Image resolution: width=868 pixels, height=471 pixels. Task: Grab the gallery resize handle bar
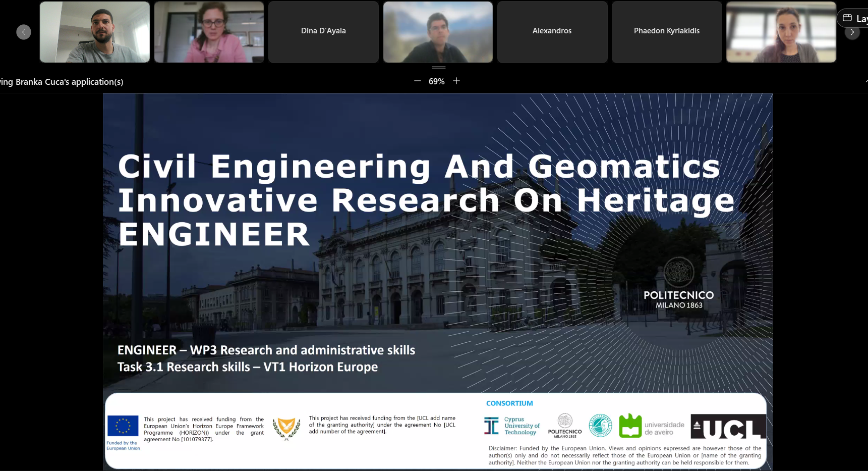click(x=438, y=67)
